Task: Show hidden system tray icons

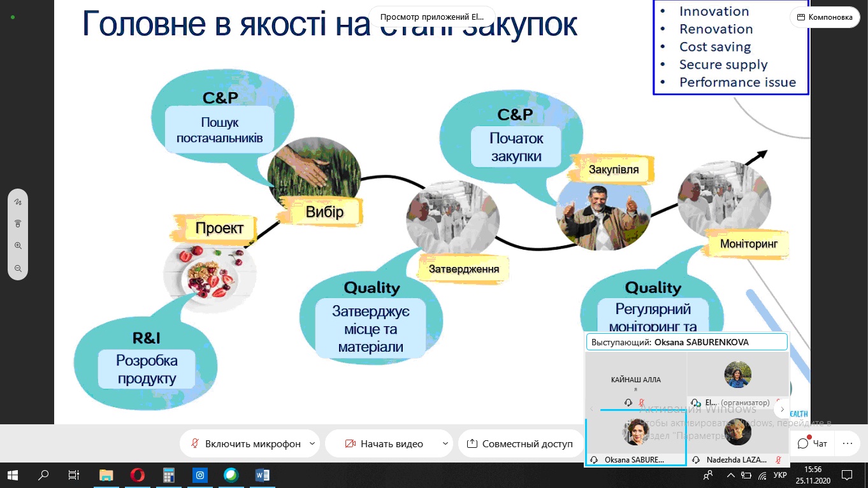Action: (x=732, y=475)
